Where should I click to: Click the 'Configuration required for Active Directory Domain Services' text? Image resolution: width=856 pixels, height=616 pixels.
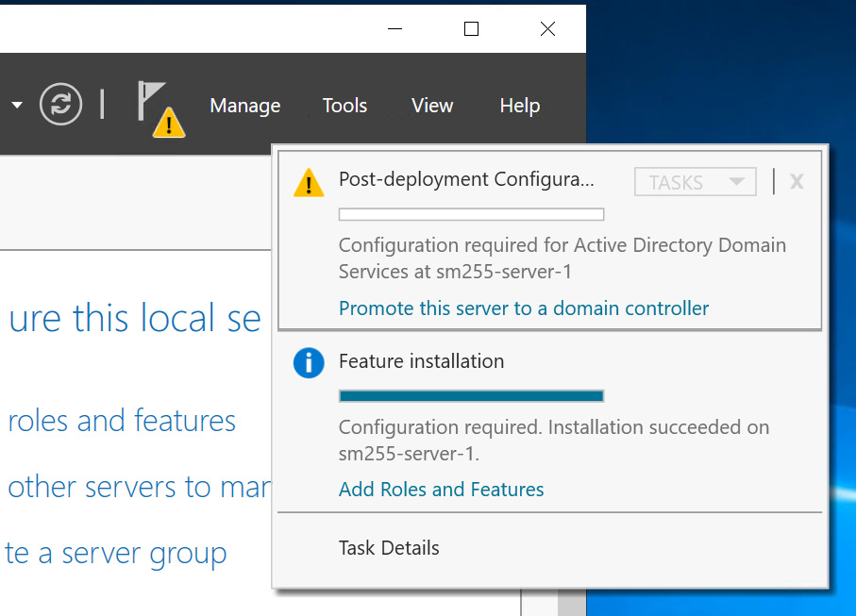tap(562, 258)
